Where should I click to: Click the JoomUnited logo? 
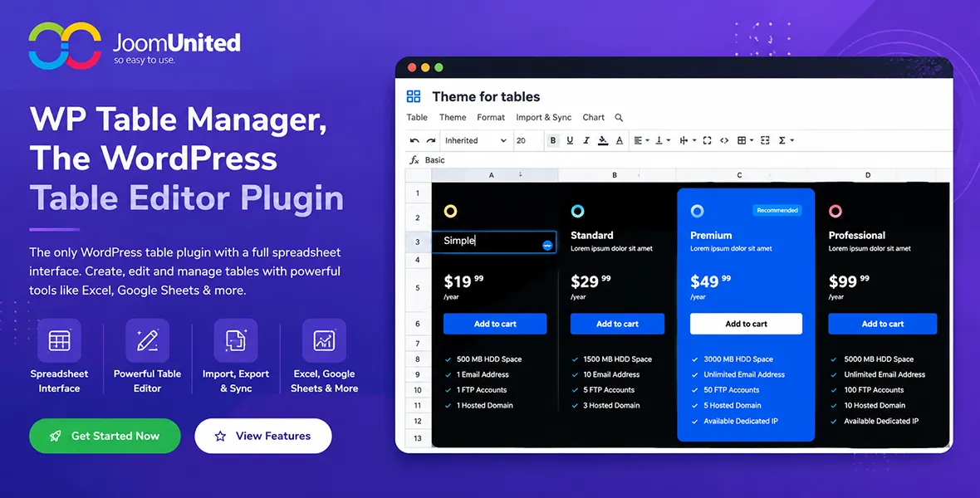tap(135, 46)
